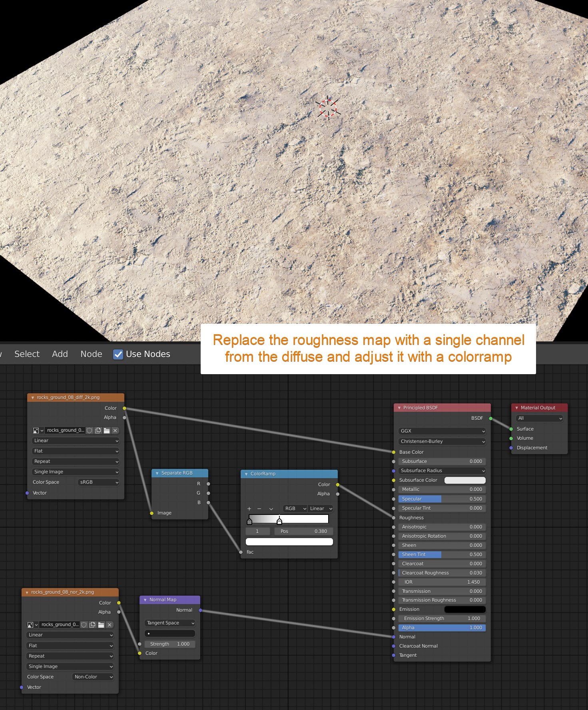Open the Tangent Space dropdown in Normal Map
This screenshot has height=710, width=588.
point(170,623)
